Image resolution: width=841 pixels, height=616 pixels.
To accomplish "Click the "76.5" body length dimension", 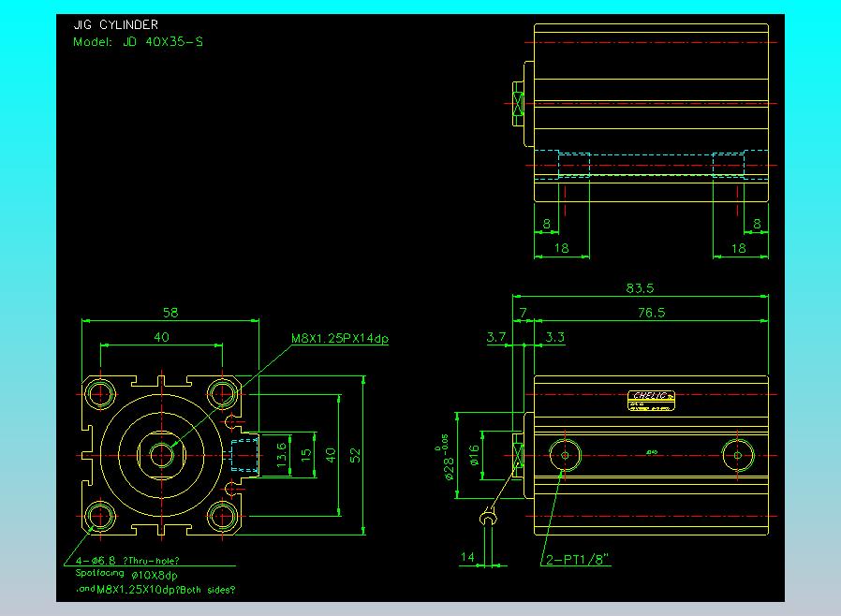I will 652,313.
